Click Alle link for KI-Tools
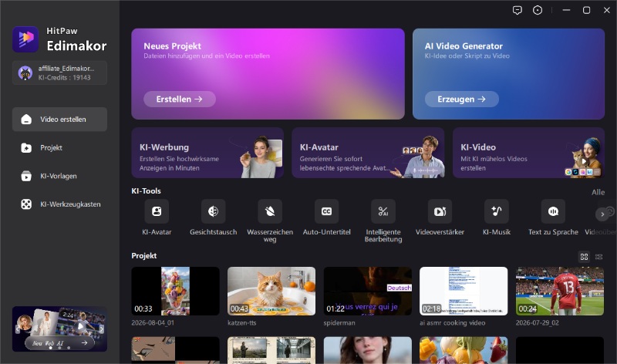617x364 pixels. [598, 193]
